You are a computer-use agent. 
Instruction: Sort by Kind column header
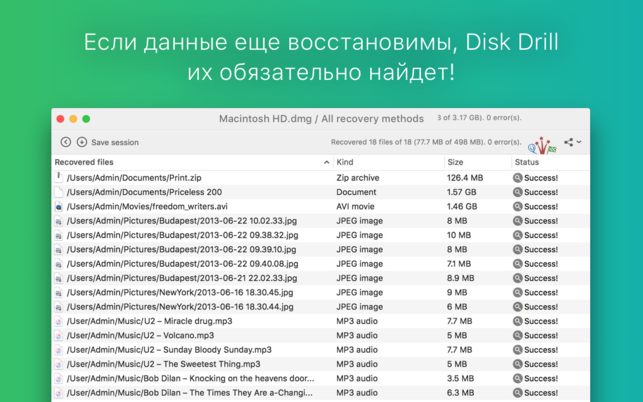[x=345, y=162]
